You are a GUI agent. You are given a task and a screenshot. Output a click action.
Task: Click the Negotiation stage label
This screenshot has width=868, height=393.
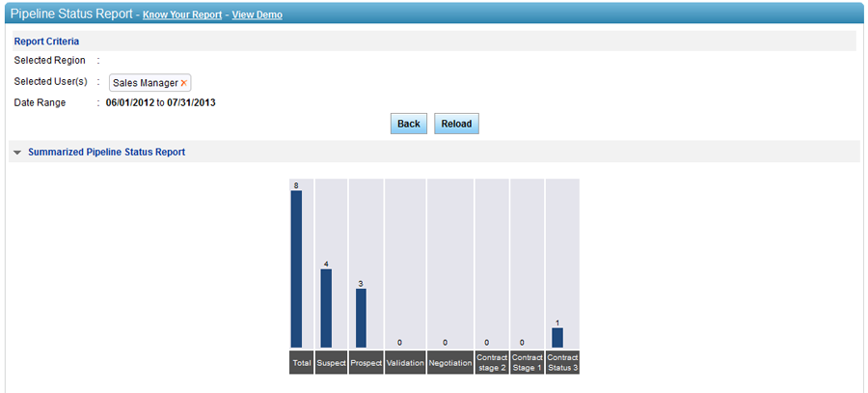point(449,363)
